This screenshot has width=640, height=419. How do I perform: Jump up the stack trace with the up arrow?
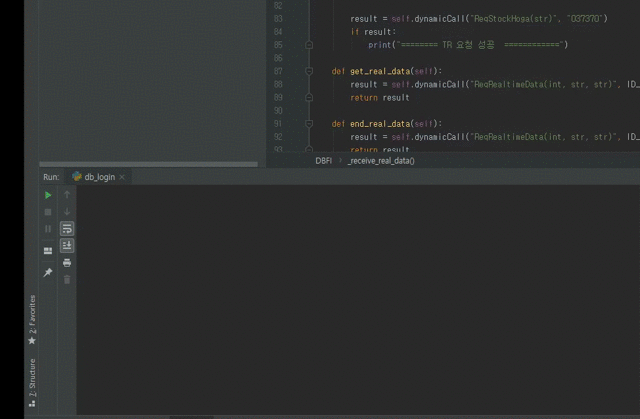pyautogui.click(x=67, y=195)
